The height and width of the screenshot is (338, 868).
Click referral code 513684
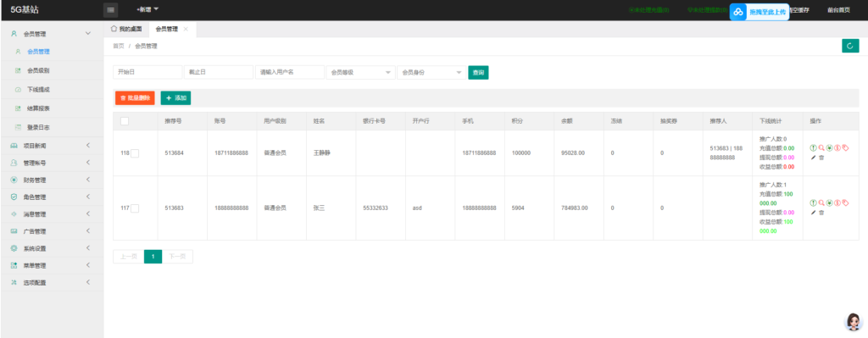point(174,152)
